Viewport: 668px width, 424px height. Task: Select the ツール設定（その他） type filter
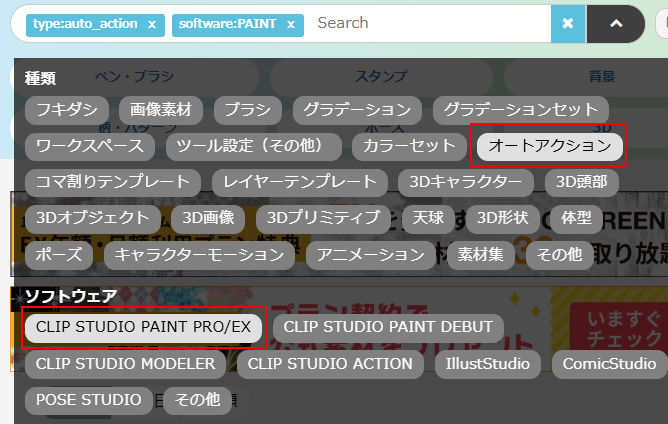coord(254,146)
